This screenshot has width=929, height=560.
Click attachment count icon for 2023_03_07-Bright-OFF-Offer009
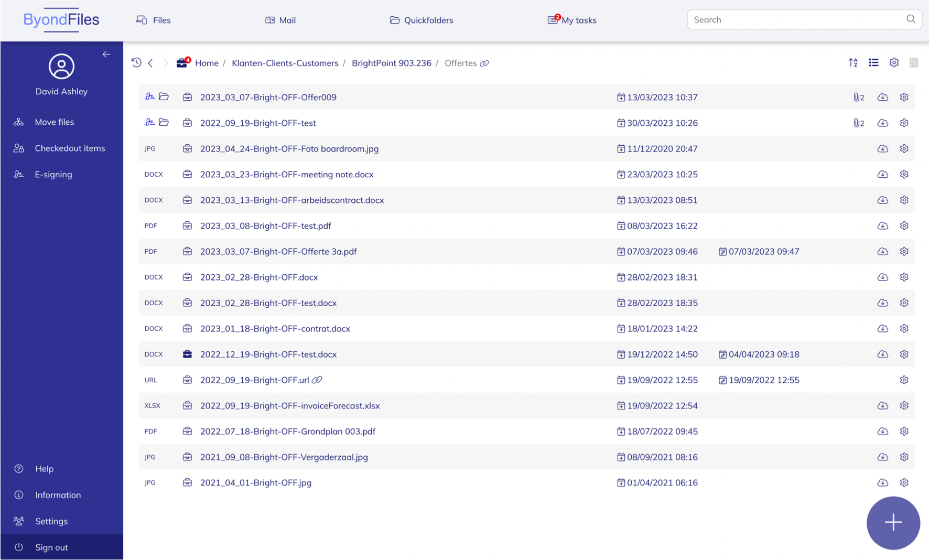point(858,98)
